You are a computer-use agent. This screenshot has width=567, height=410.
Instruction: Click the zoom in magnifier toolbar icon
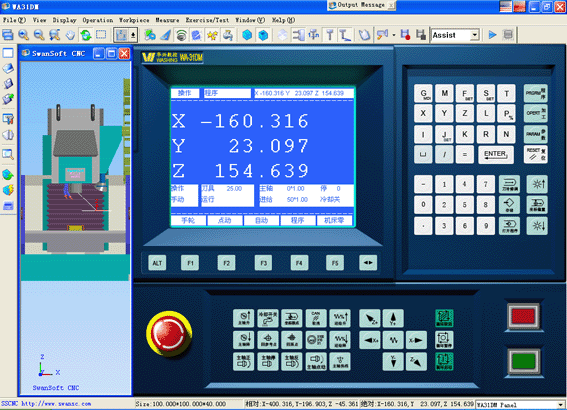click(24, 35)
